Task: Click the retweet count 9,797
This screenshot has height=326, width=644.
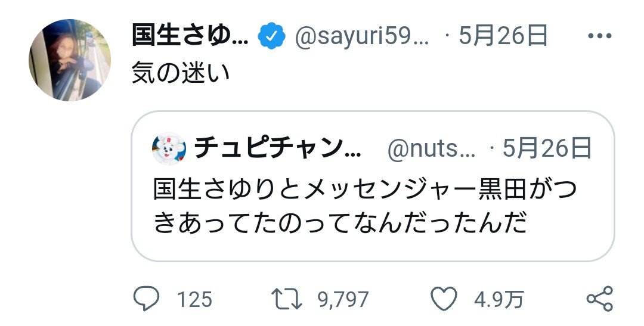Action: (x=342, y=299)
